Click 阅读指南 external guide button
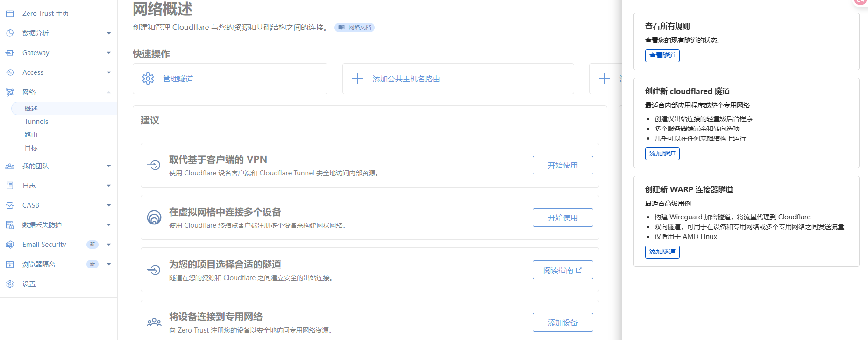This screenshot has width=868, height=340. [562, 270]
